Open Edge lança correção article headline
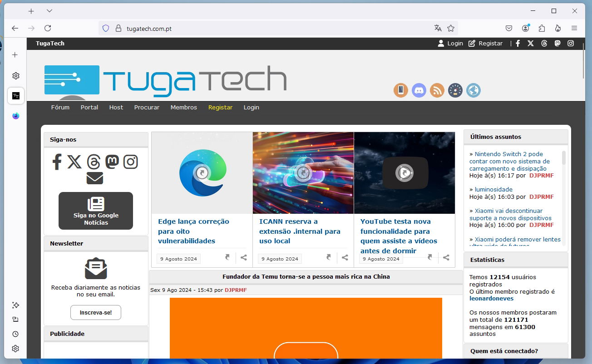This screenshot has height=364, width=592. point(193,231)
